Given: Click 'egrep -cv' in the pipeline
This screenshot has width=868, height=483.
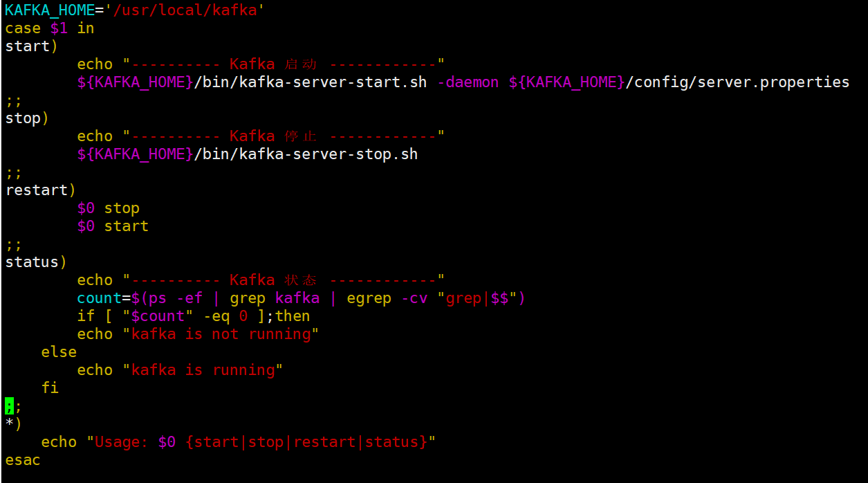Looking at the screenshot, I should coord(387,298).
